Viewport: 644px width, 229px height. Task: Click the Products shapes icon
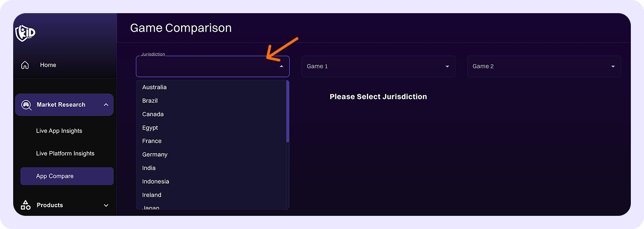point(25,205)
